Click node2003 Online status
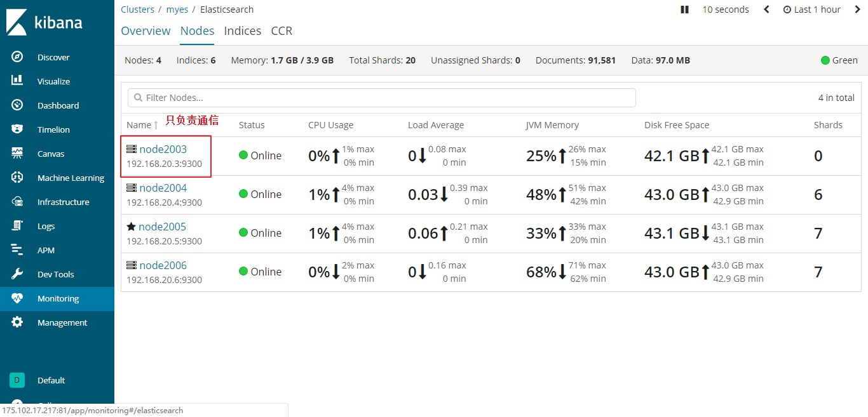 261,156
